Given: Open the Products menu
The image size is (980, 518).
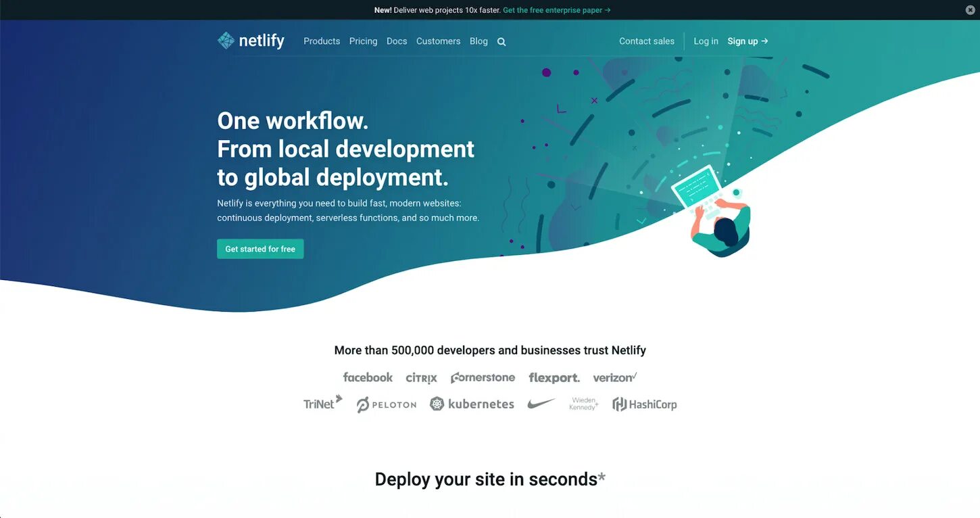Looking at the screenshot, I should pyautogui.click(x=322, y=41).
